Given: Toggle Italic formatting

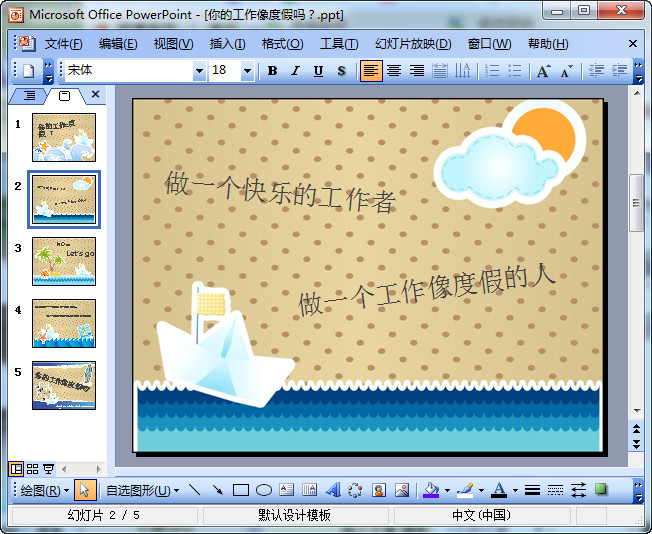Looking at the screenshot, I should click(x=295, y=71).
